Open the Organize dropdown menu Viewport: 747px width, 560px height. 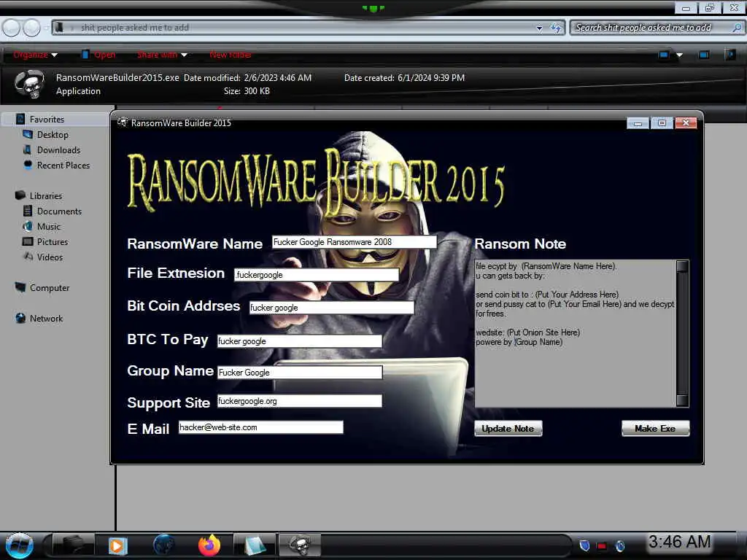click(x=35, y=55)
